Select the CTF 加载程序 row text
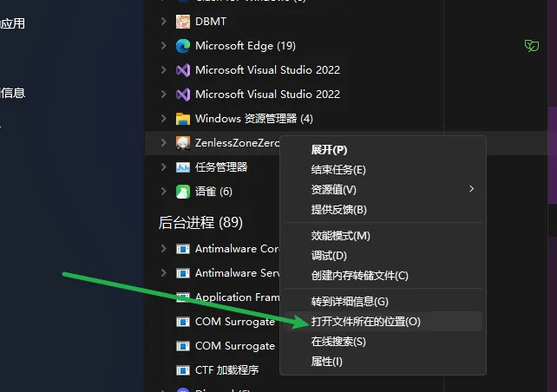The width and height of the screenshot is (557, 392). click(227, 370)
